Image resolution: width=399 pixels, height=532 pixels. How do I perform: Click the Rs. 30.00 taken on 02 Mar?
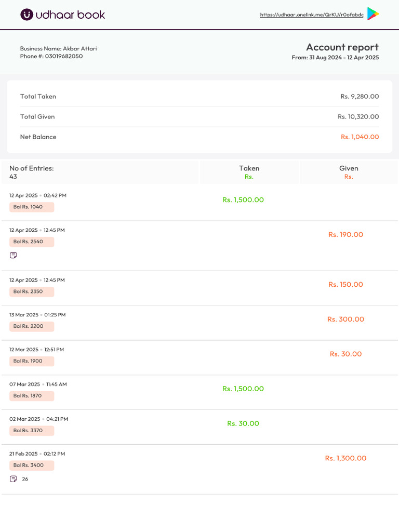pyautogui.click(x=243, y=423)
